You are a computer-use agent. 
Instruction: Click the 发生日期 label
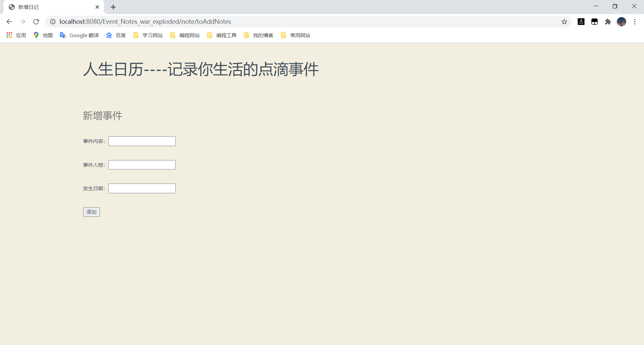pyautogui.click(x=94, y=189)
